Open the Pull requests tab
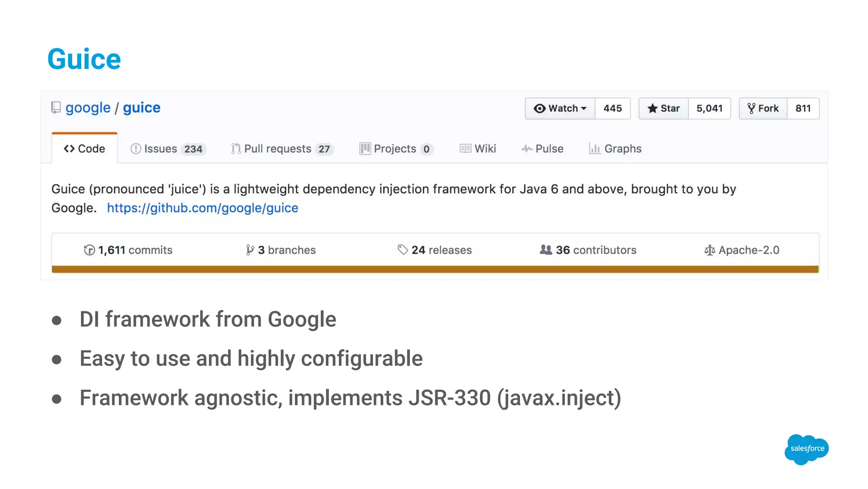The height and width of the screenshot is (489, 868). pyautogui.click(x=282, y=149)
